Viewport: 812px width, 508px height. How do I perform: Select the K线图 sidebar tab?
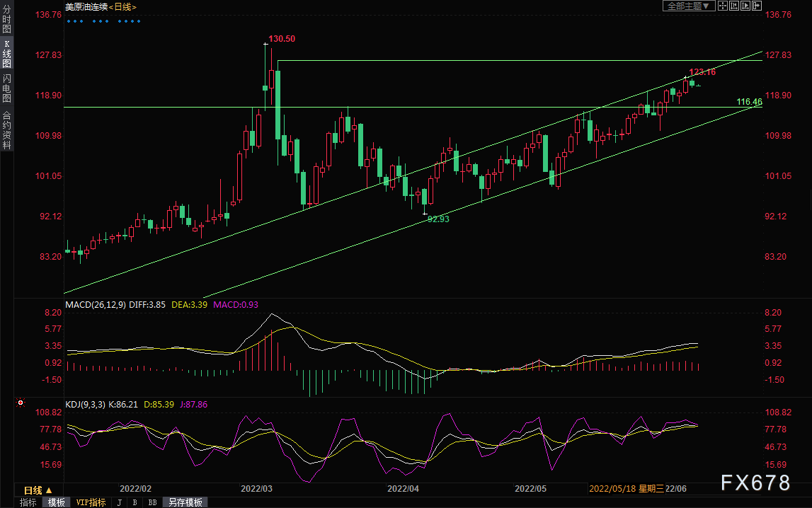click(x=7, y=54)
